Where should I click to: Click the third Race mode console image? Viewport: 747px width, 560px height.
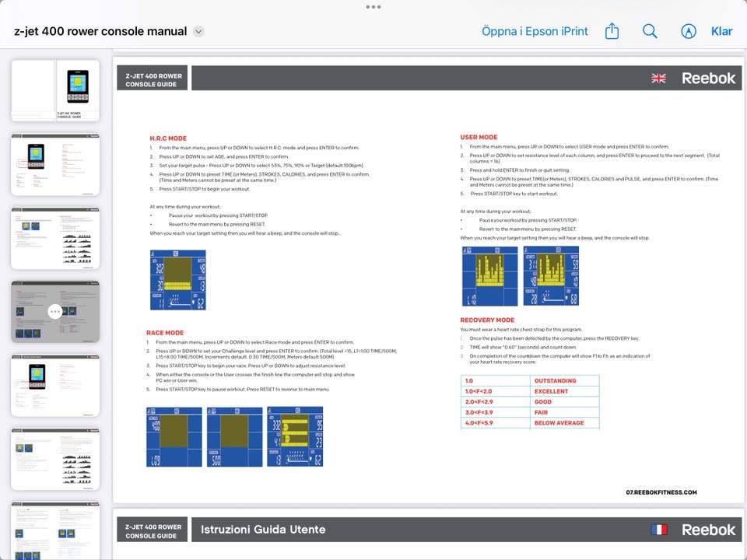[295, 436]
